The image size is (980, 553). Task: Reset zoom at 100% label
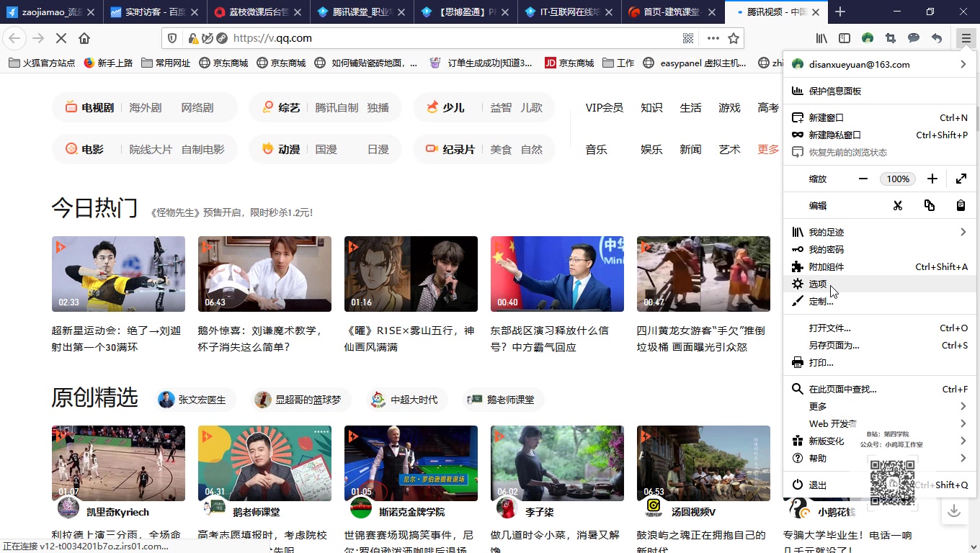click(x=898, y=179)
